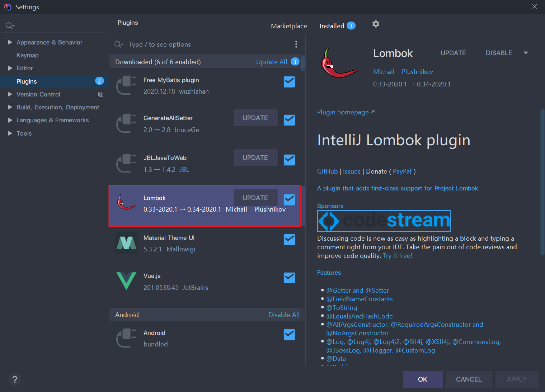Switch to the Marketplace tab
This screenshot has height=392, width=545.
(x=289, y=26)
